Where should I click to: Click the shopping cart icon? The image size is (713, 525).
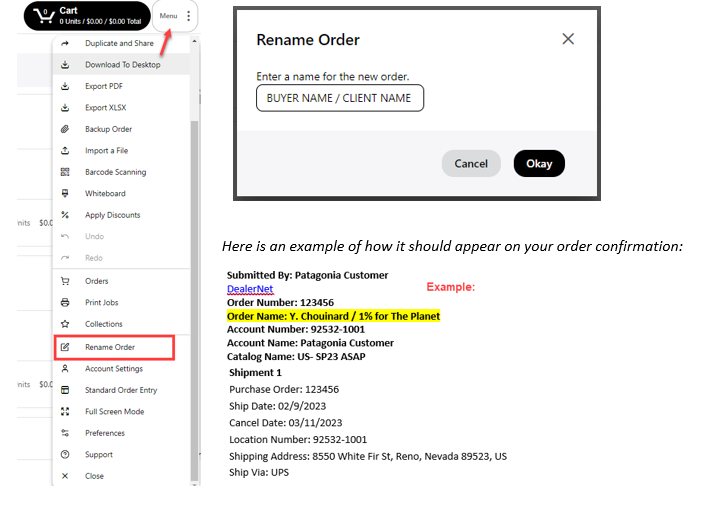pyautogui.click(x=44, y=16)
